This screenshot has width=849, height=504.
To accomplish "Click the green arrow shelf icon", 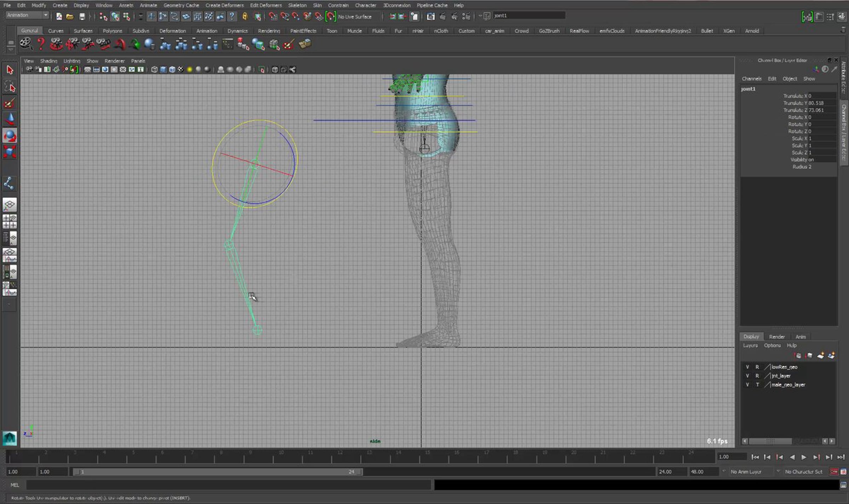I will click(x=134, y=44).
